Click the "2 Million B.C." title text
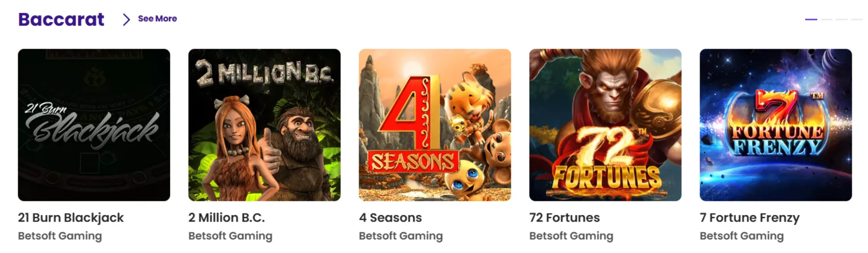 point(226,218)
